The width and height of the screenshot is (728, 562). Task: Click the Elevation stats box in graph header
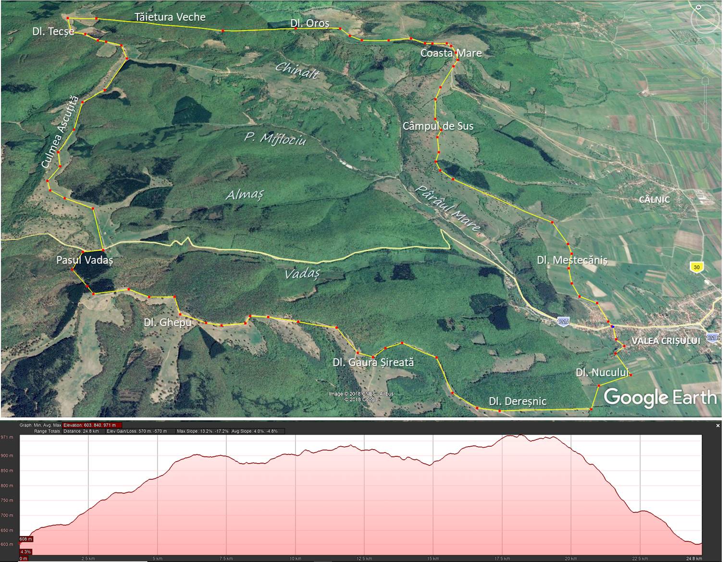click(92, 425)
